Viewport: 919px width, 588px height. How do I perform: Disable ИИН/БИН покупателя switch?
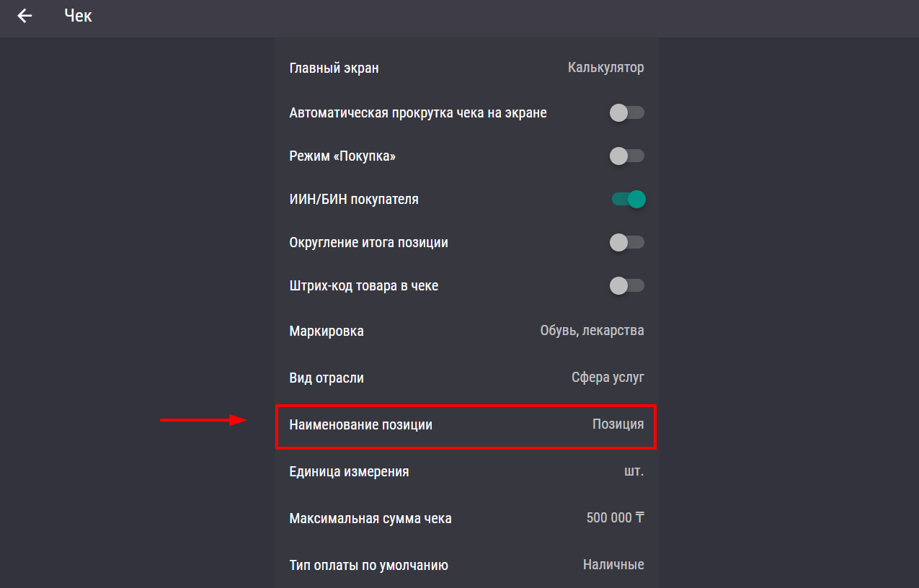tap(629, 199)
